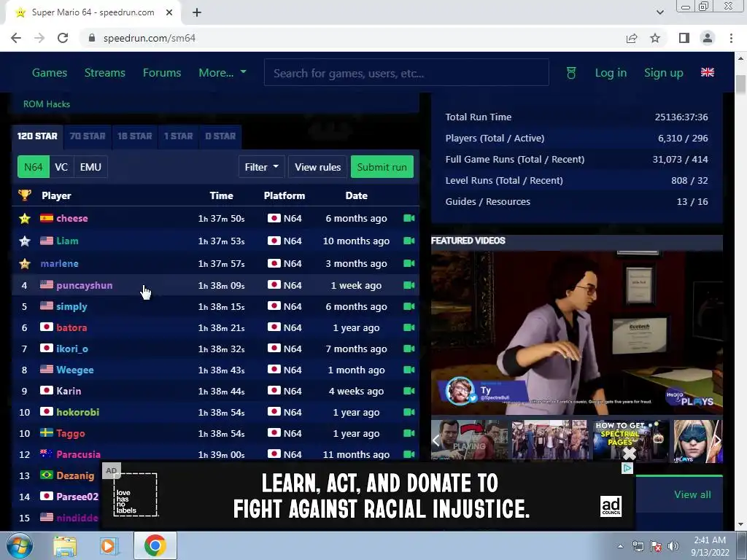The height and width of the screenshot is (560, 747).
Task: Click the page vertical scrollbar thumb
Action: (x=741, y=85)
